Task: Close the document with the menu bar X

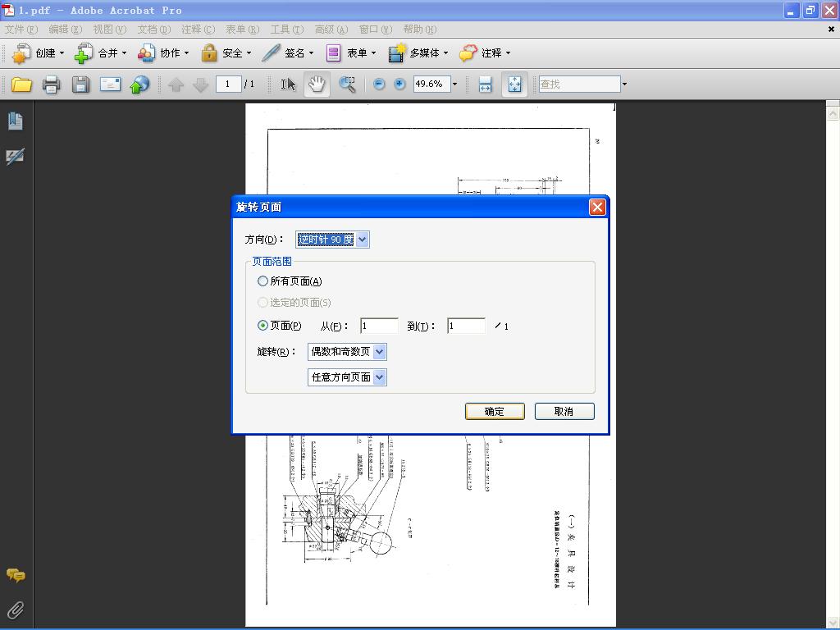Action: coord(831,30)
